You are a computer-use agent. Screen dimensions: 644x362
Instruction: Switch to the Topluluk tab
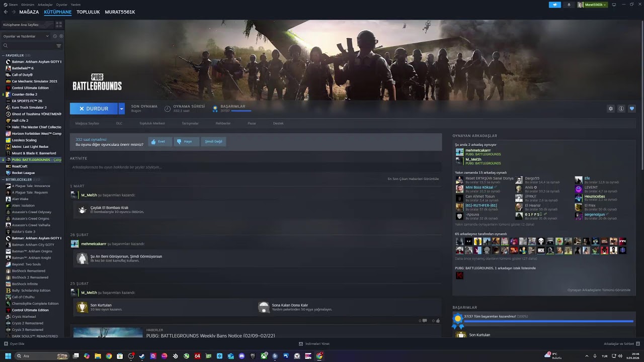pyautogui.click(x=88, y=12)
